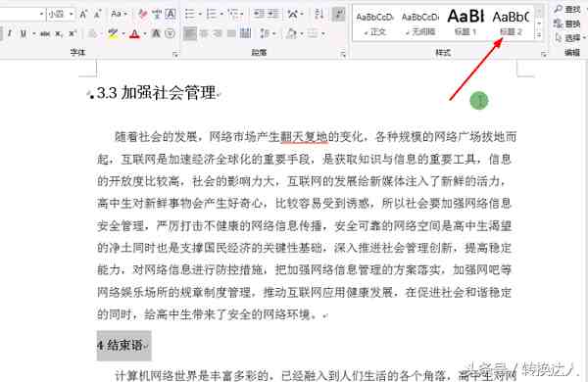Click the Asian Layout icon
This screenshot has width=588, height=382.
293,15
